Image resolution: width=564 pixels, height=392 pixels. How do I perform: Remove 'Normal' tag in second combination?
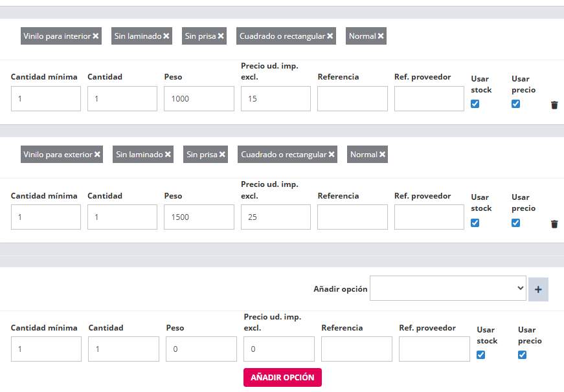382,155
